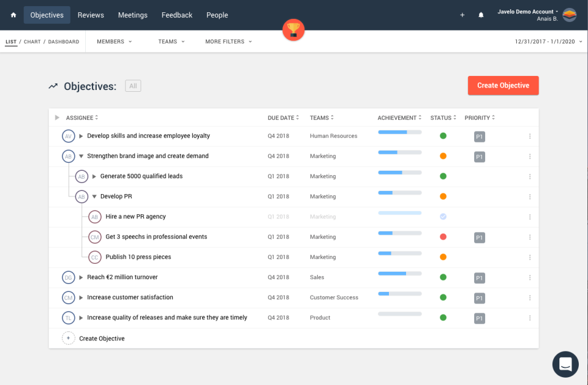This screenshot has height=385, width=588.
Task: Open the More Filters dropdown
Action: click(x=228, y=42)
